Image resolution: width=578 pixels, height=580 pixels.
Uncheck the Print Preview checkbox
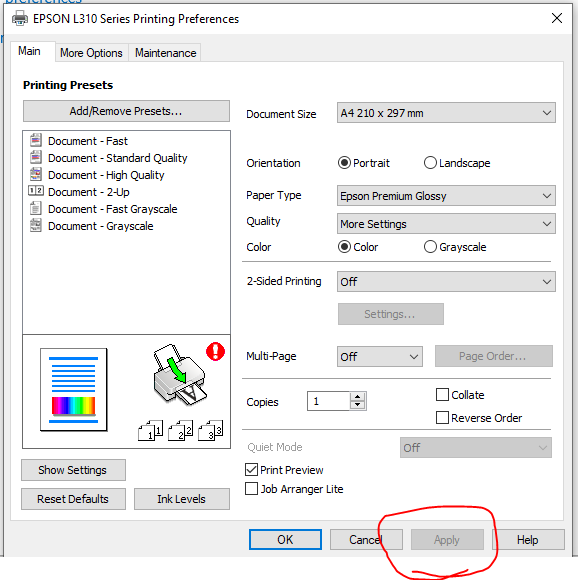(251, 470)
